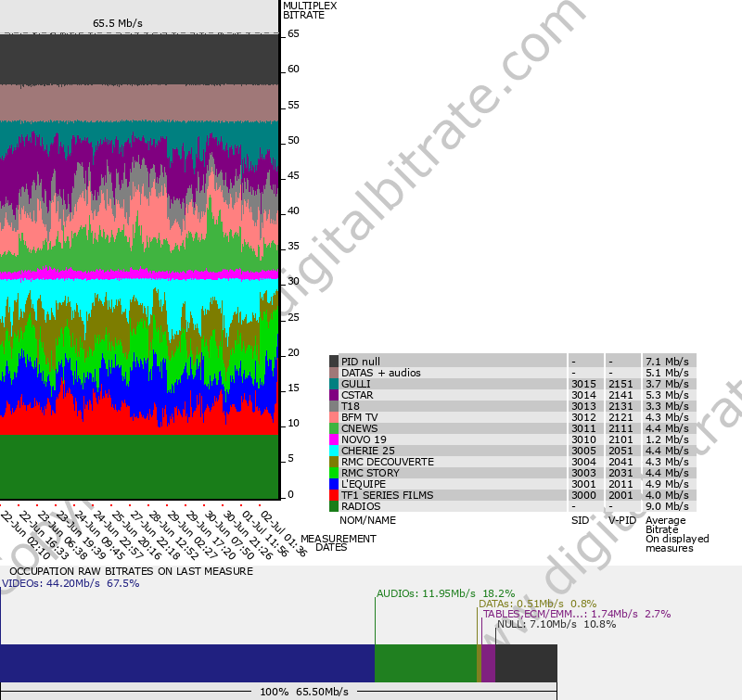Click SID value 3000 in TF1 SERIES FILMS row

(584, 495)
